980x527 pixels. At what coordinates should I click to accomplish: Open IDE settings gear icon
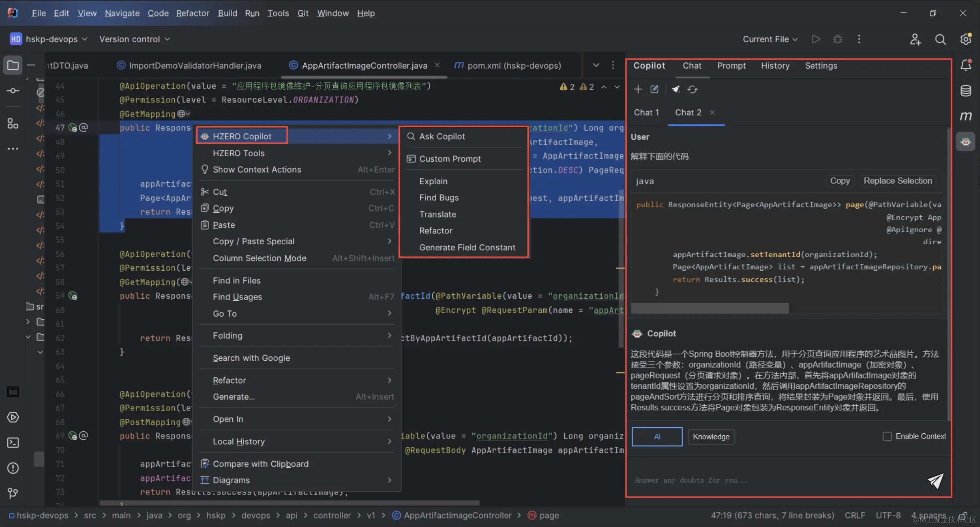966,39
